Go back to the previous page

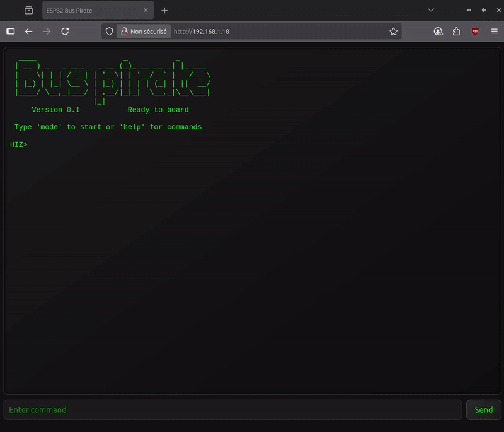pyautogui.click(x=28, y=32)
